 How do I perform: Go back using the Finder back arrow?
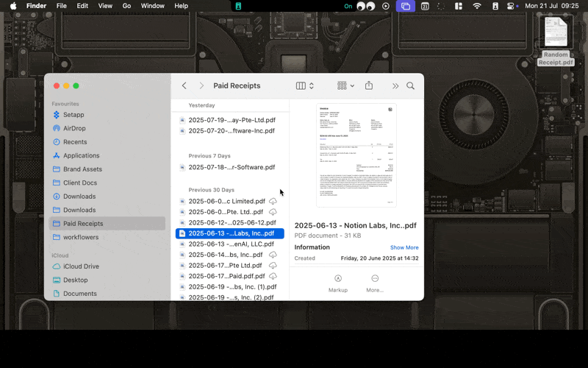(x=184, y=85)
